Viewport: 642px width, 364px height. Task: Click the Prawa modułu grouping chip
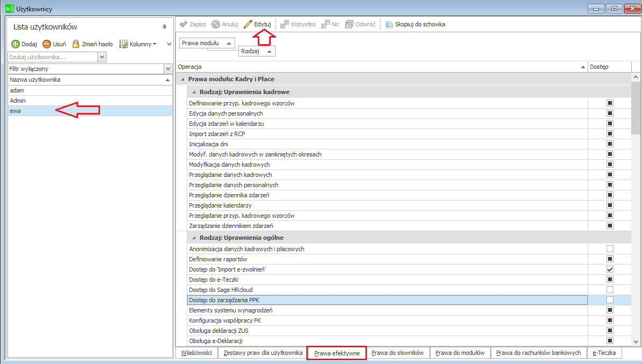(x=207, y=43)
